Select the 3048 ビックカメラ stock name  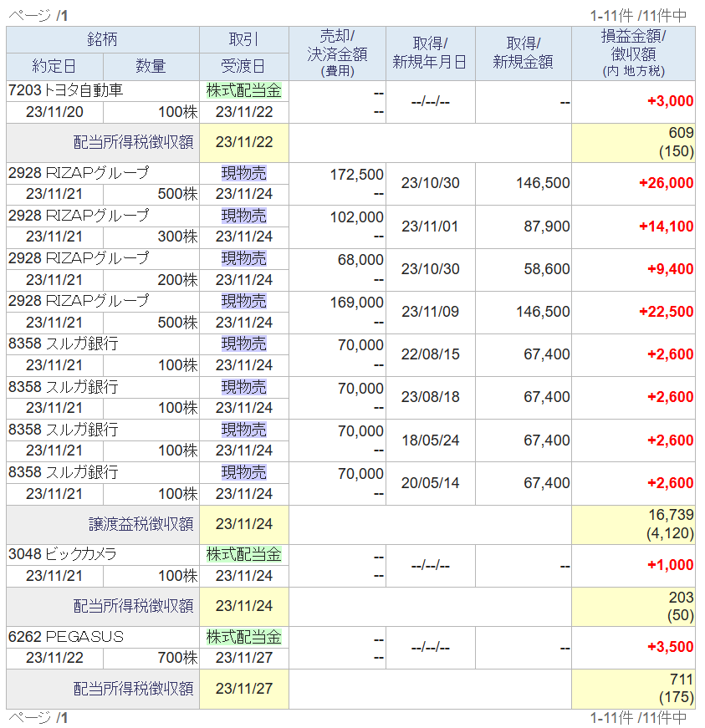62,554
